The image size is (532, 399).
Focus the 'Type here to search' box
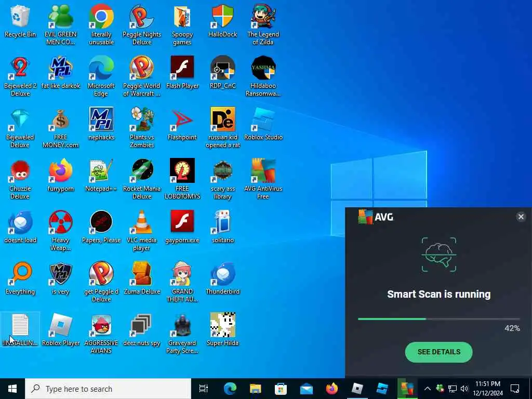[108, 389]
